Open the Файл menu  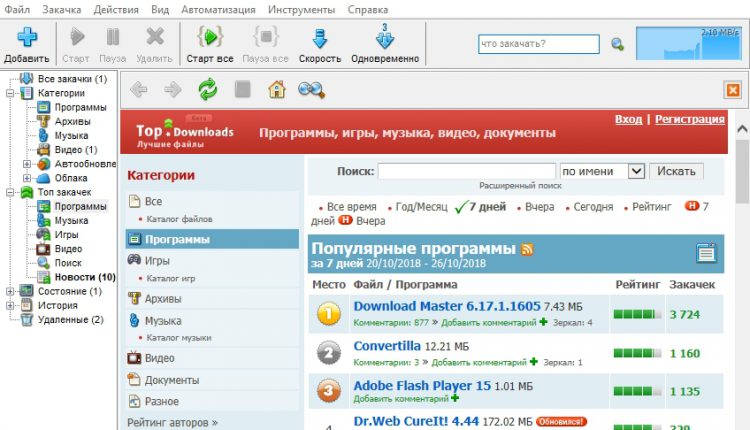pos(17,10)
